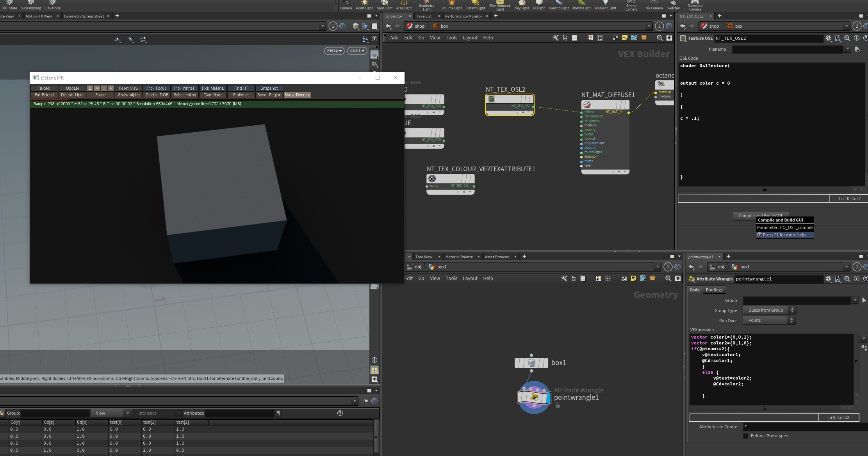Open the Run Over Points dropdown
The image size is (868, 456).
pos(769,320)
